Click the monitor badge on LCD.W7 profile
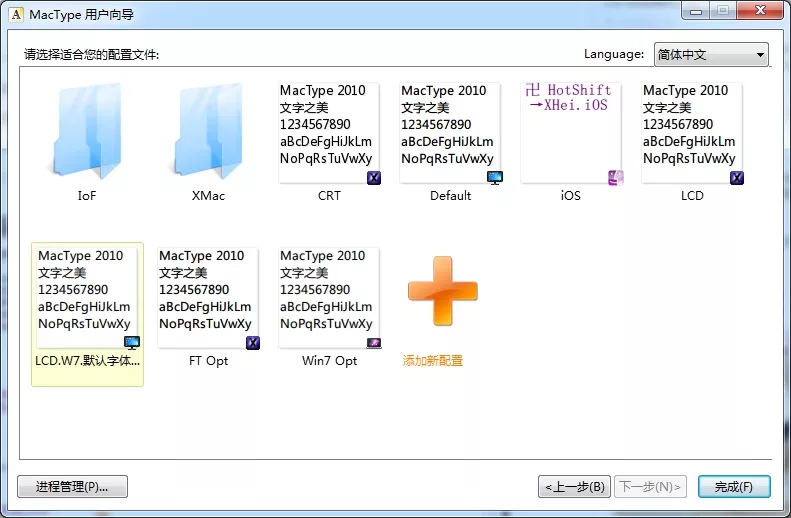The height and width of the screenshot is (518, 791). coord(132,343)
